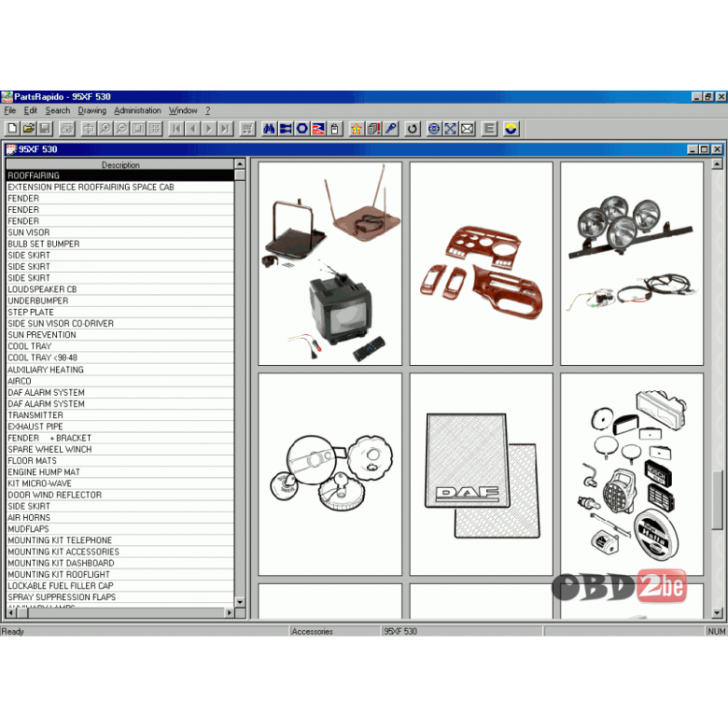
Task: Select the LOUDSPEAKER CB row
Action: tap(120, 289)
